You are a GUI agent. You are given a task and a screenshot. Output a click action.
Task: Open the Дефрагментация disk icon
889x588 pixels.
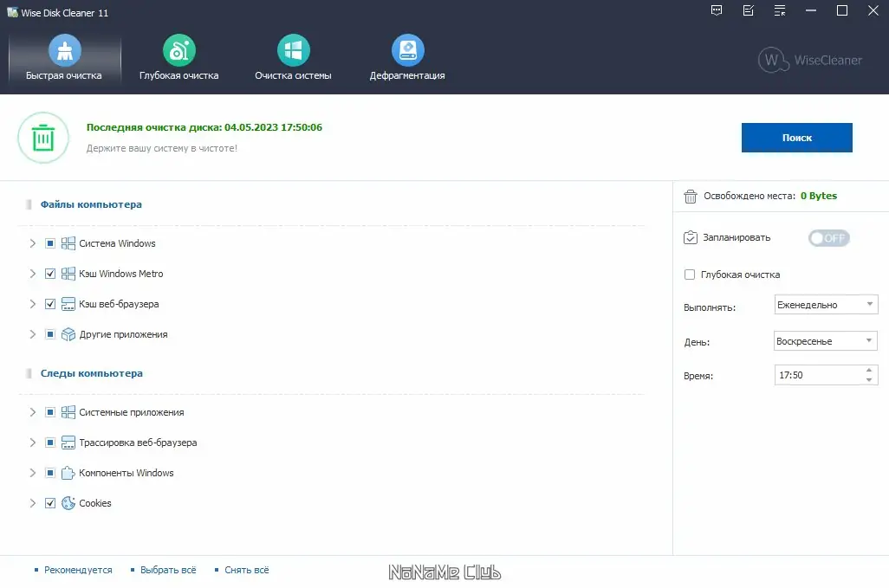pos(407,50)
